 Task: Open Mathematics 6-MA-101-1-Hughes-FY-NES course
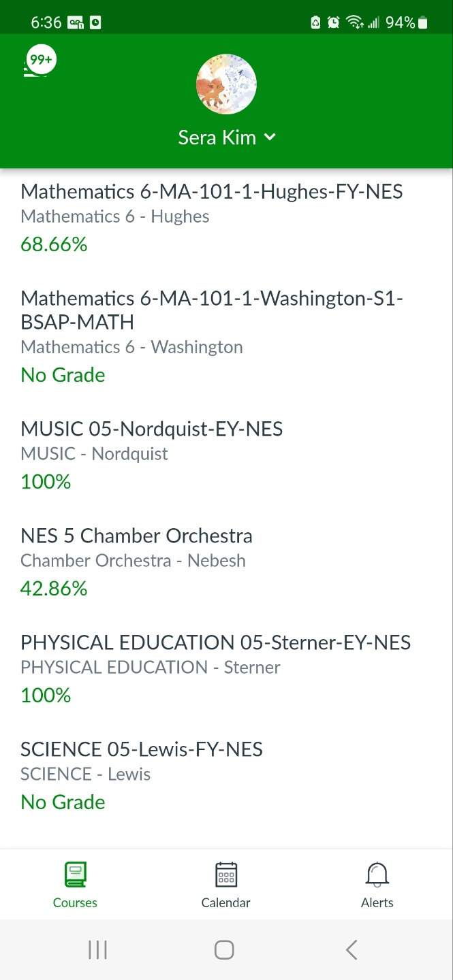(211, 192)
